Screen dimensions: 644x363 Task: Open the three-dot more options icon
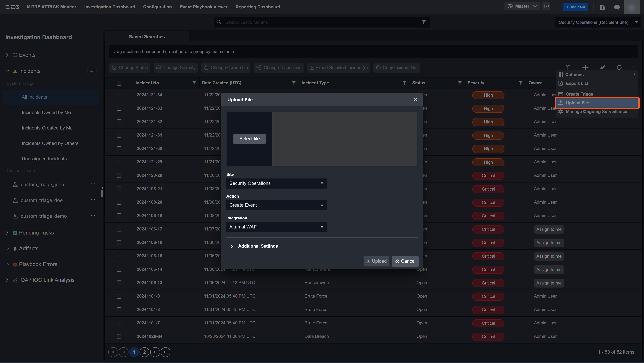pyautogui.click(x=634, y=67)
